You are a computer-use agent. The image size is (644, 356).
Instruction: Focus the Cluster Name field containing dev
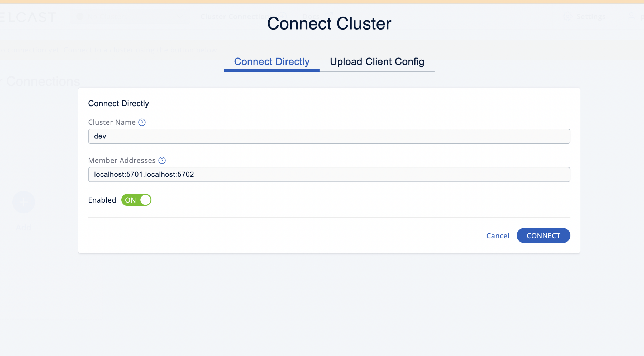[329, 136]
